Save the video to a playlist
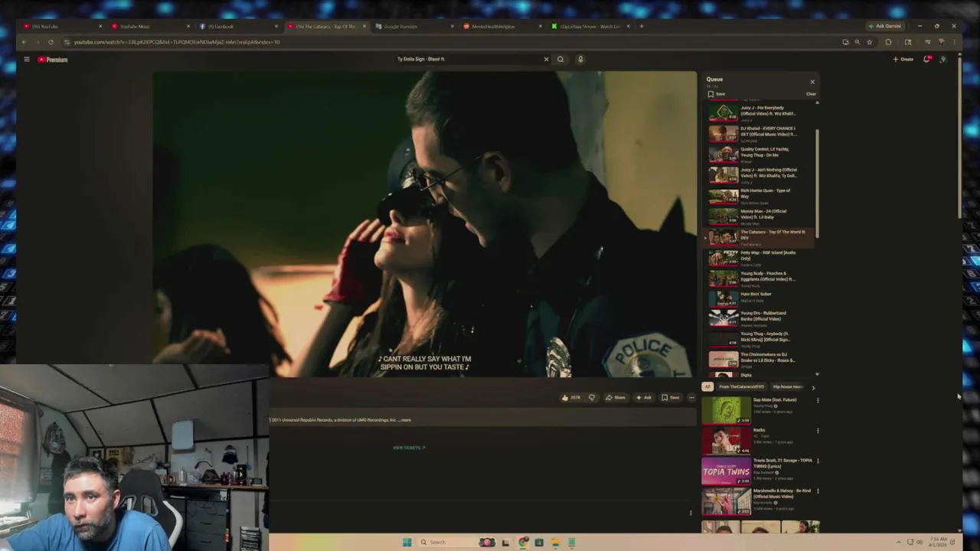Screen dimensions: 980x551 [670, 398]
